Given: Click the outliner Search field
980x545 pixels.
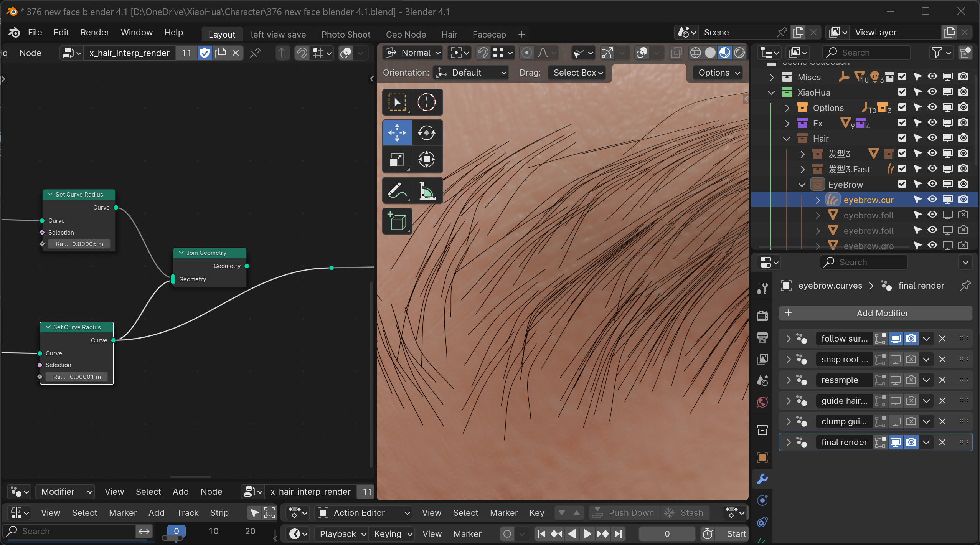Looking at the screenshot, I should 867,53.
